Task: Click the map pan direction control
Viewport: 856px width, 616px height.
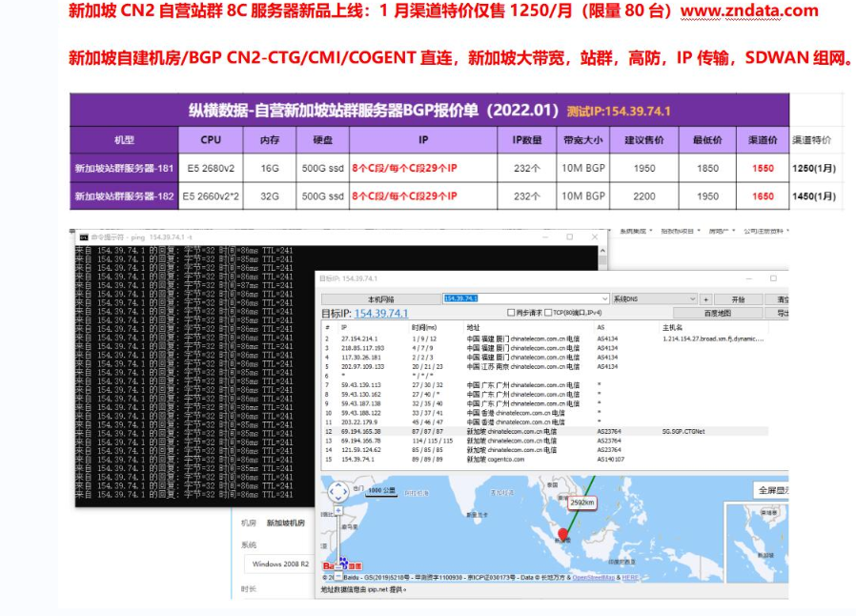Action: 338,491
